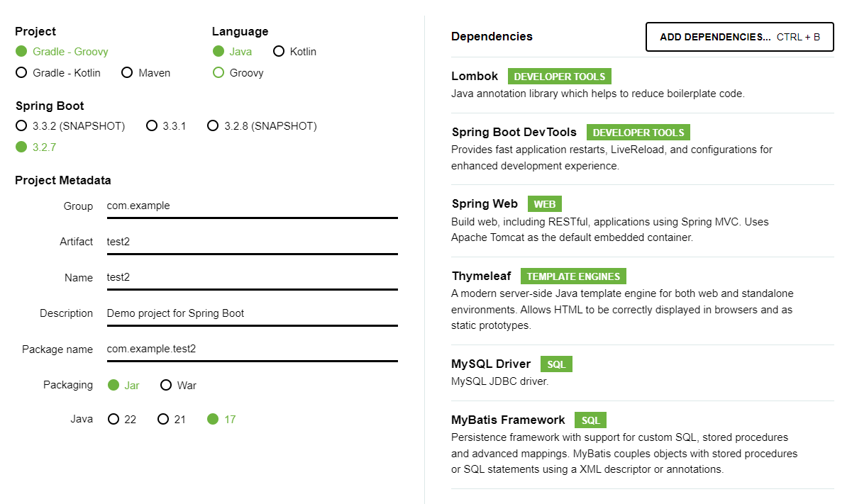Click the MyBatis Framework dependency
Screen dimensions: 852x504
pyautogui.click(x=508, y=420)
